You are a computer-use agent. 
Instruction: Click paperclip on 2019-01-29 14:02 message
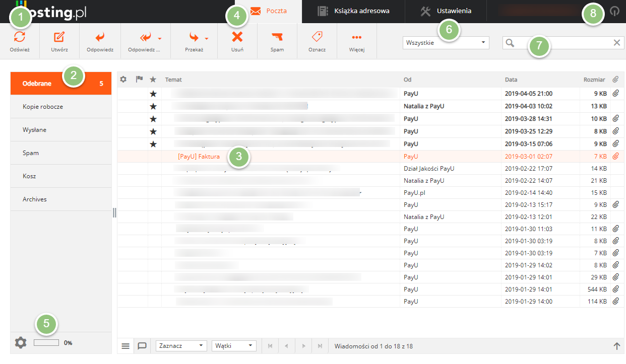(615, 265)
